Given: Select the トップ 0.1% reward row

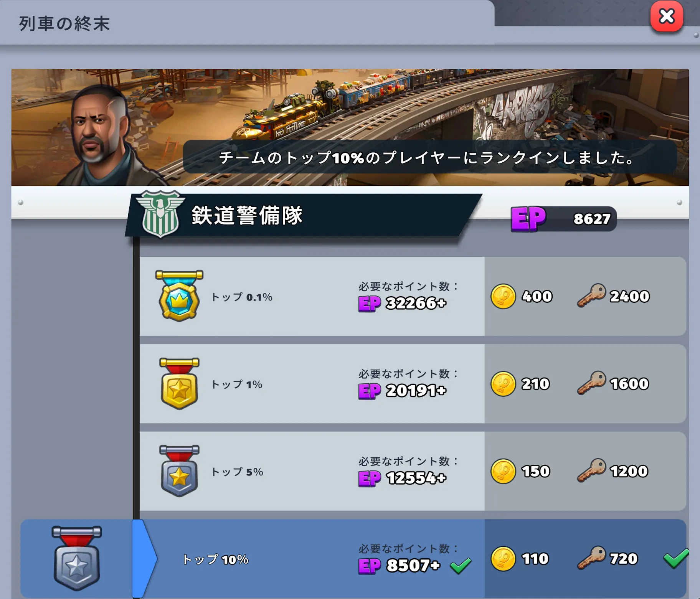Looking at the screenshot, I should [x=413, y=296].
